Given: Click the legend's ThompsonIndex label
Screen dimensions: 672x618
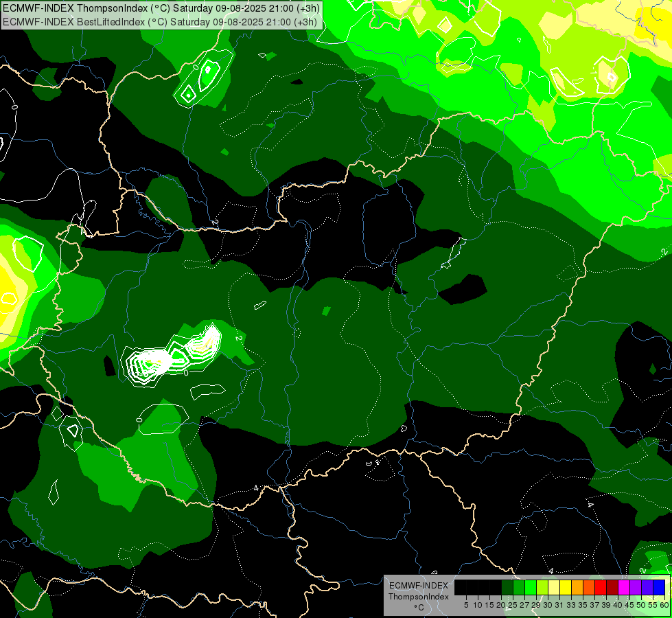Looking at the screenshot, I should 419,597.
